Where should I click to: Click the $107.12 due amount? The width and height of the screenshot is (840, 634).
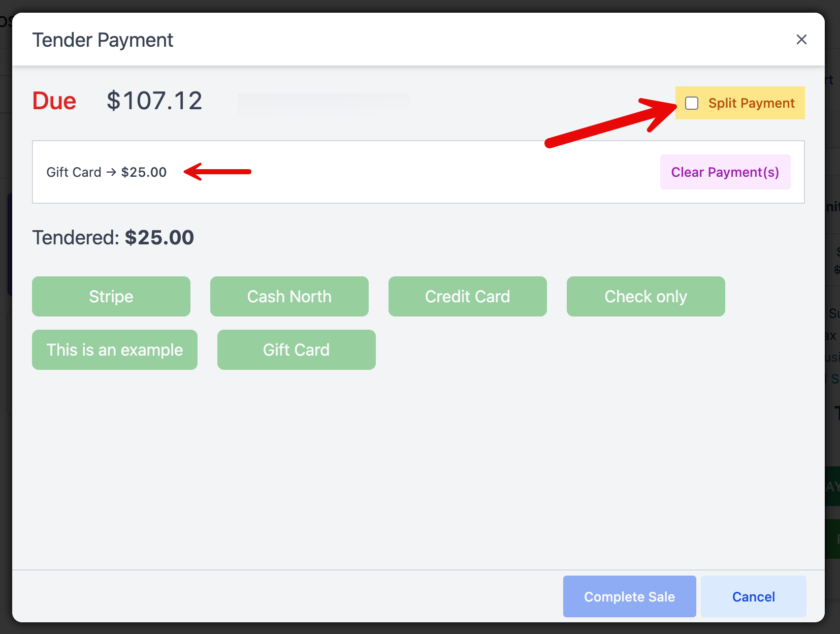pyautogui.click(x=154, y=101)
